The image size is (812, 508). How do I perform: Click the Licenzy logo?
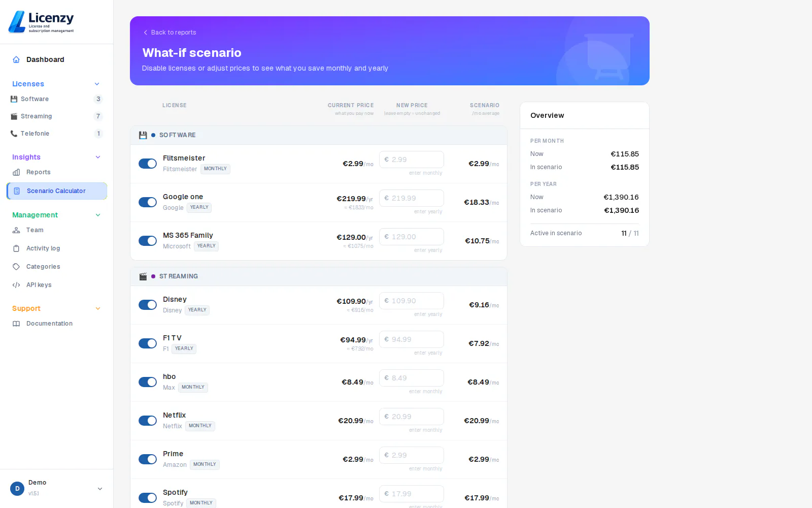42,22
